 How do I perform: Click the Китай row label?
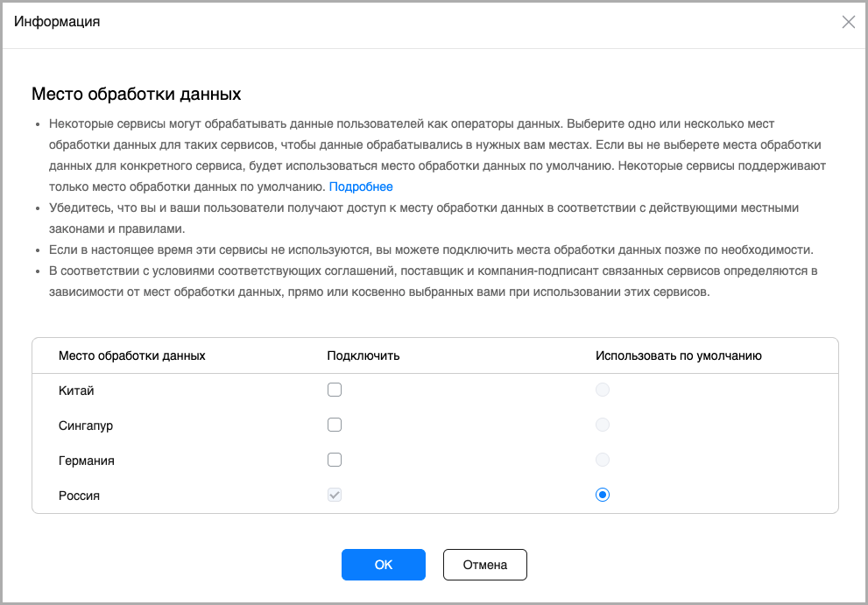pos(76,390)
